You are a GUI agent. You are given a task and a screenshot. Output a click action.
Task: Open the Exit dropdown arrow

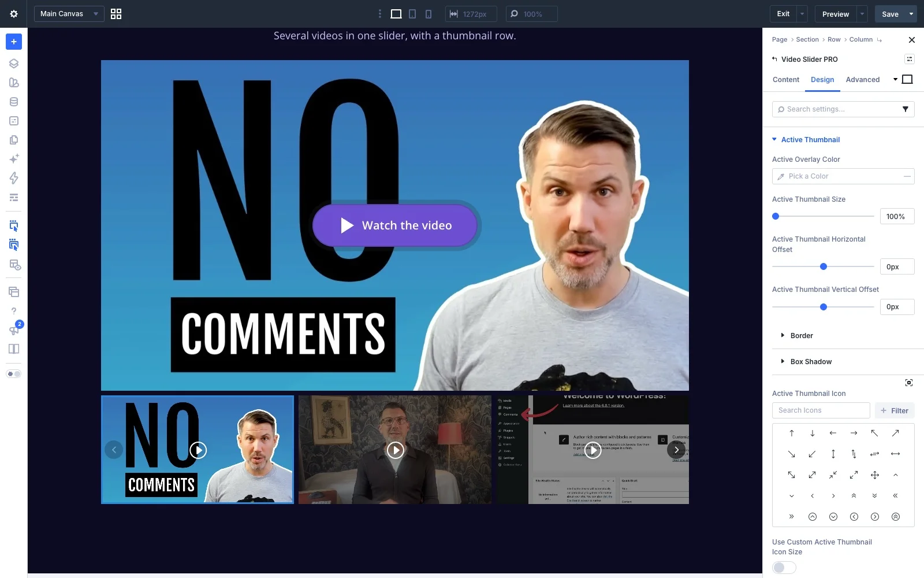[802, 14]
